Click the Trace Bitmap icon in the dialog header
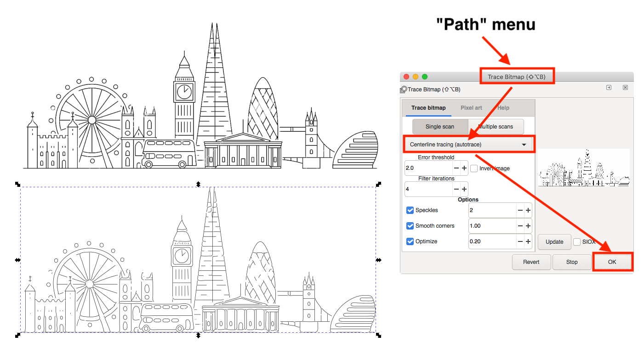Screen dimensions: 644x353 pos(404,89)
